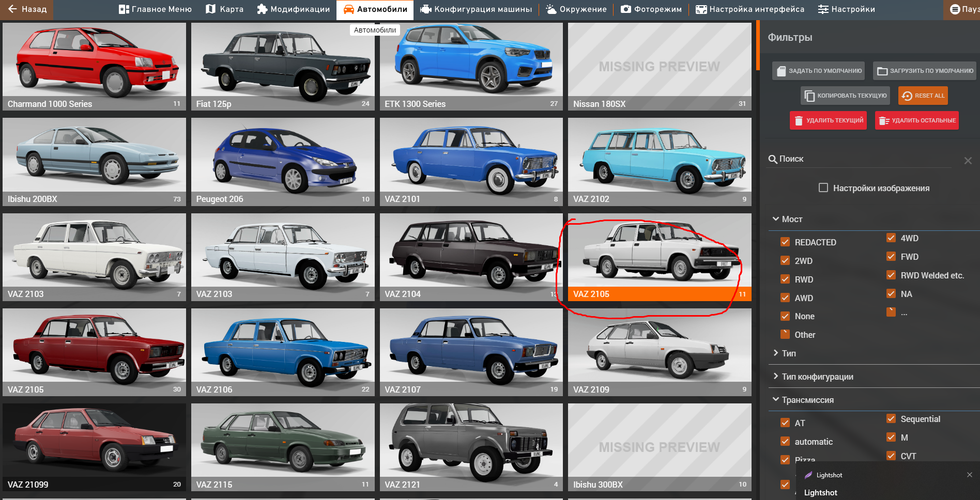Select the VAZ 2109 thumbnail

click(x=660, y=352)
